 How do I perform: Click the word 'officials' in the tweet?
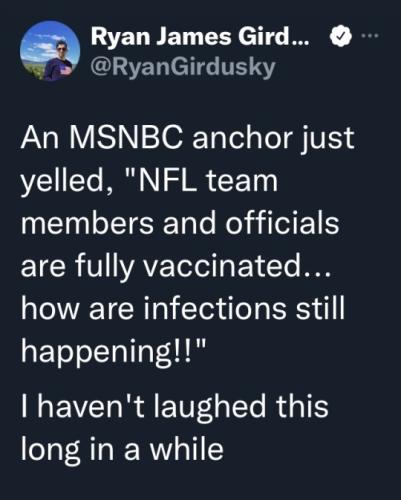tap(283, 223)
